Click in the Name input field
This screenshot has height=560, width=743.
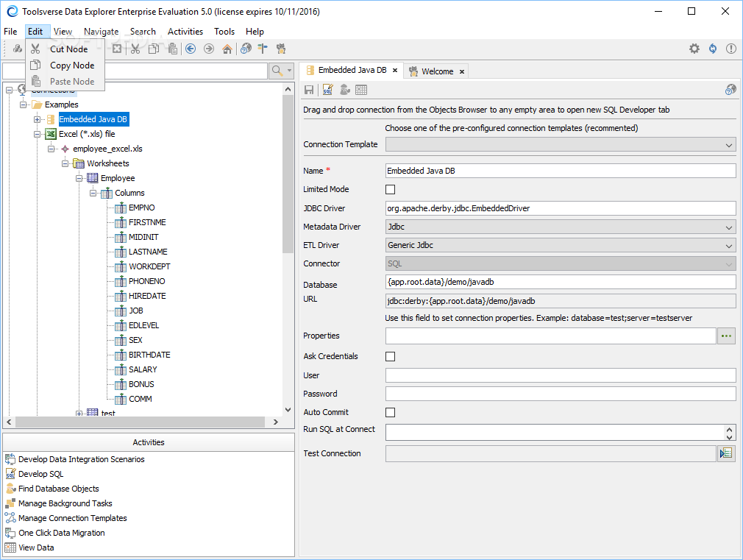tap(561, 171)
